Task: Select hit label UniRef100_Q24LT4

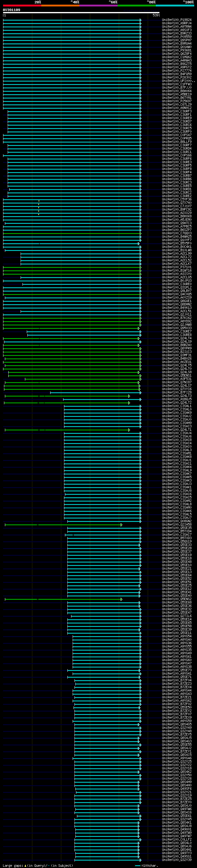Action: pos(177,338)
